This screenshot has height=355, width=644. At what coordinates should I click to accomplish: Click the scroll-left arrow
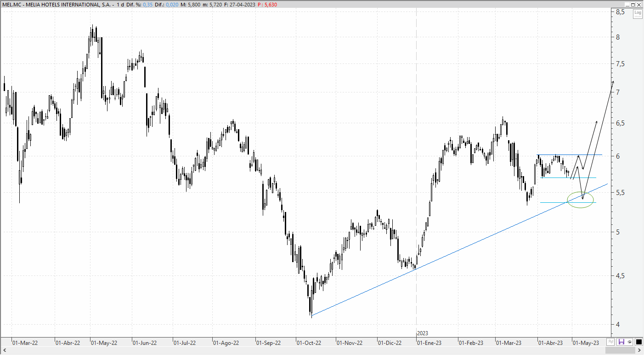4,351
